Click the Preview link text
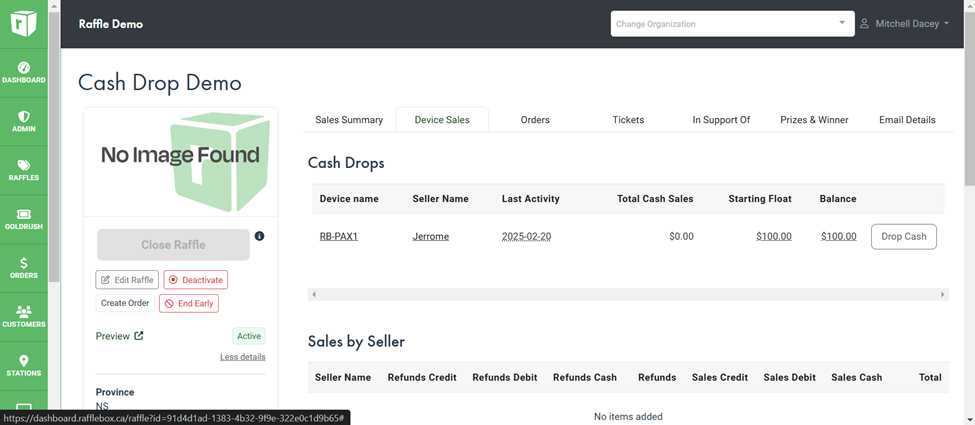This screenshot has width=975, height=425. coord(113,336)
